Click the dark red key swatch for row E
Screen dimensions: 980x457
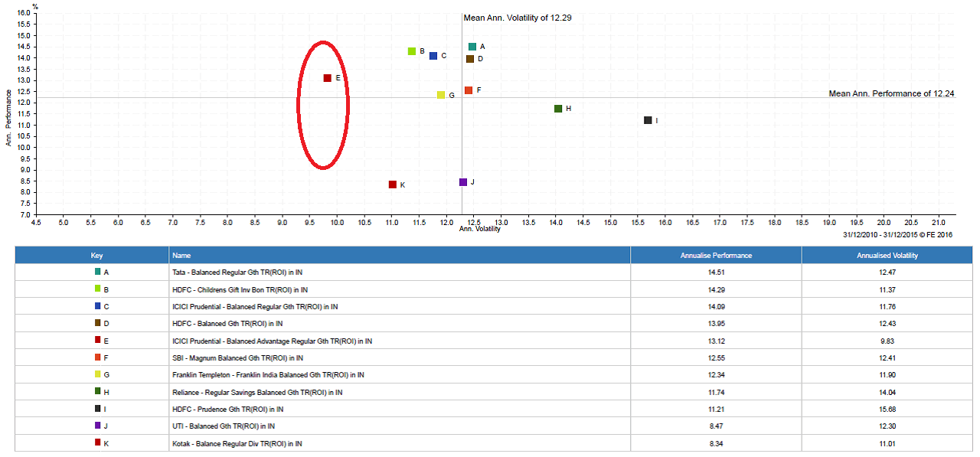pyautogui.click(x=97, y=340)
